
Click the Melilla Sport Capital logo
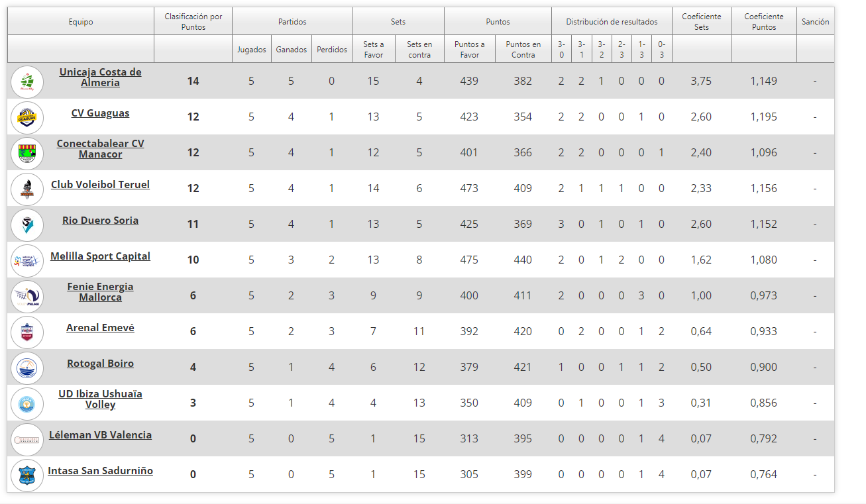(27, 261)
